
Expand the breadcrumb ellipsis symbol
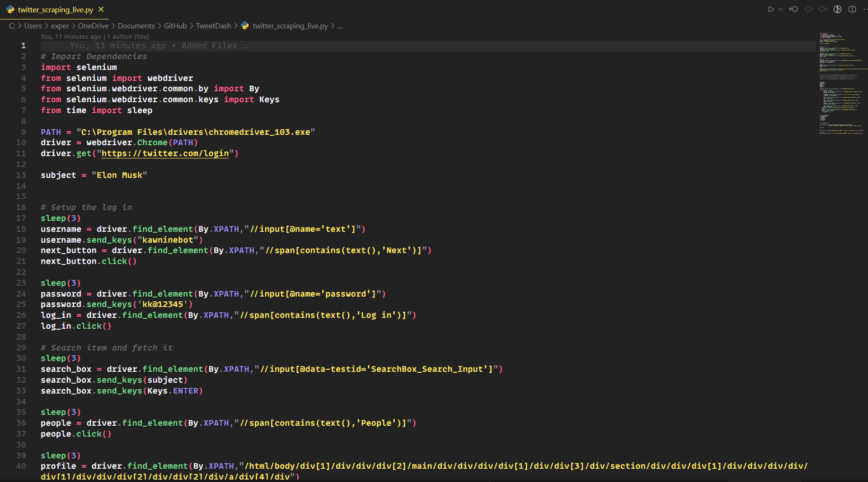[339, 26]
